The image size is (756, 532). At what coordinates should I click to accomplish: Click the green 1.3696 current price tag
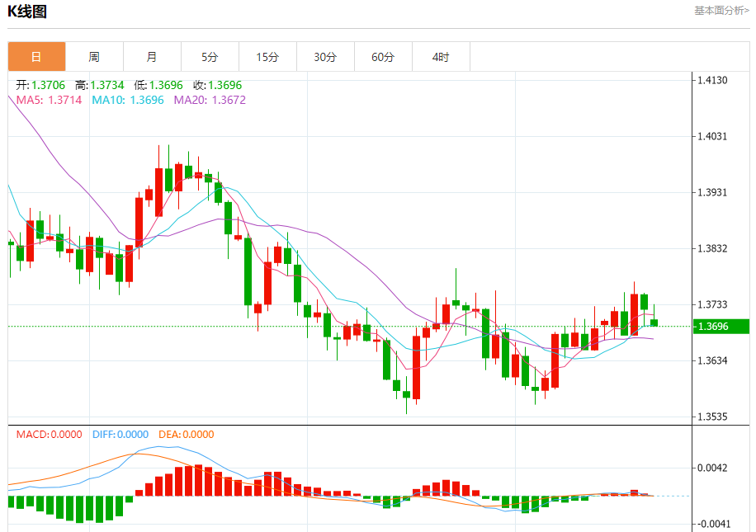click(721, 327)
